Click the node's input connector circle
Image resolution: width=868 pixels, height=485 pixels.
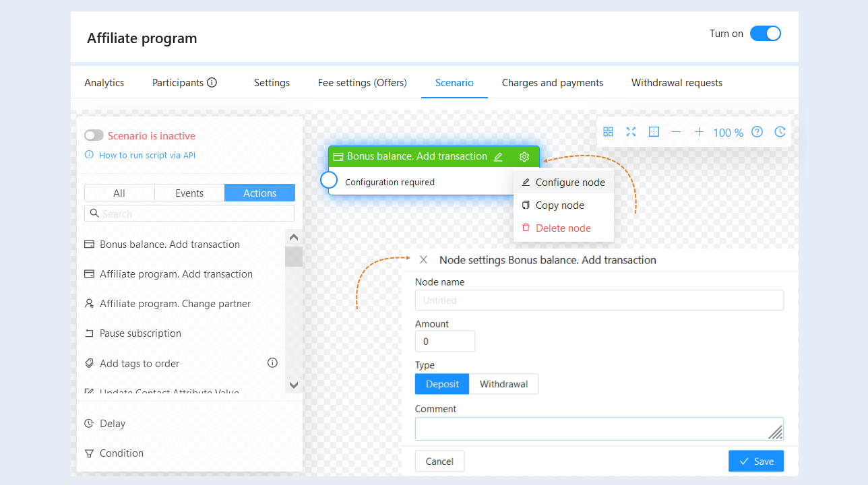[x=329, y=180]
